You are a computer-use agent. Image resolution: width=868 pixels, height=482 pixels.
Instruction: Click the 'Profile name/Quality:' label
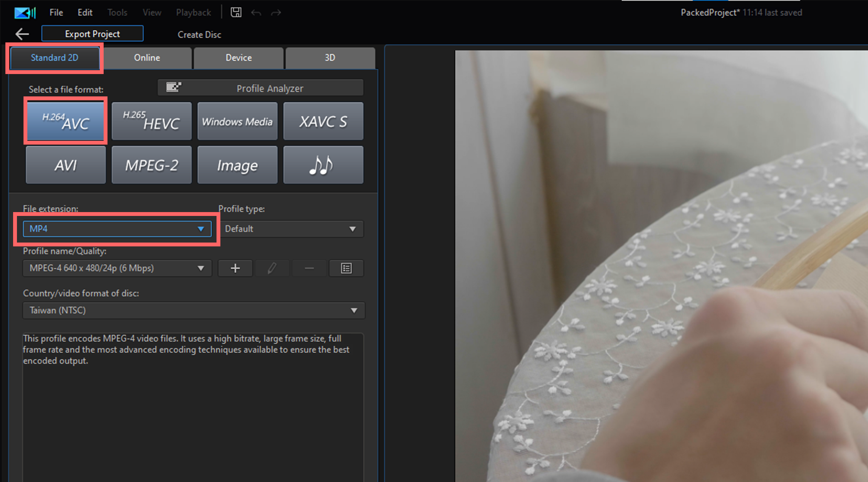65,251
